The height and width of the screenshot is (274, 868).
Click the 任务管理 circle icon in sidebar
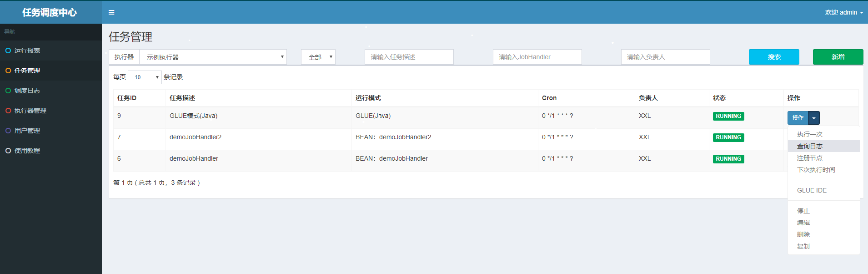(8, 71)
